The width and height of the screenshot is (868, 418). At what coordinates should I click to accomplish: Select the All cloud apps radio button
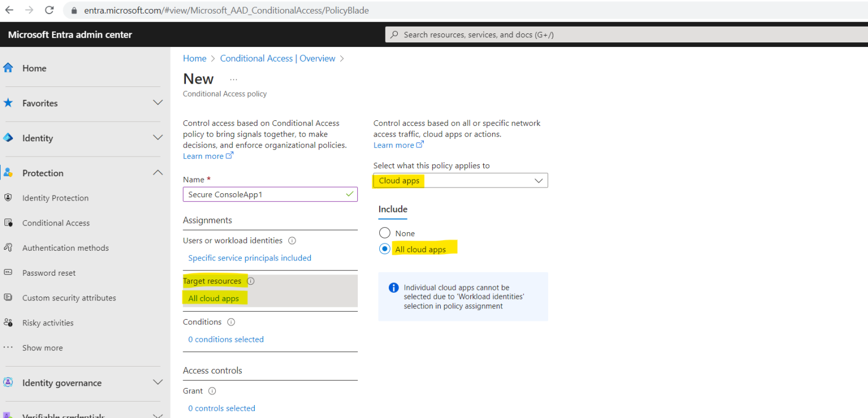pyautogui.click(x=385, y=249)
